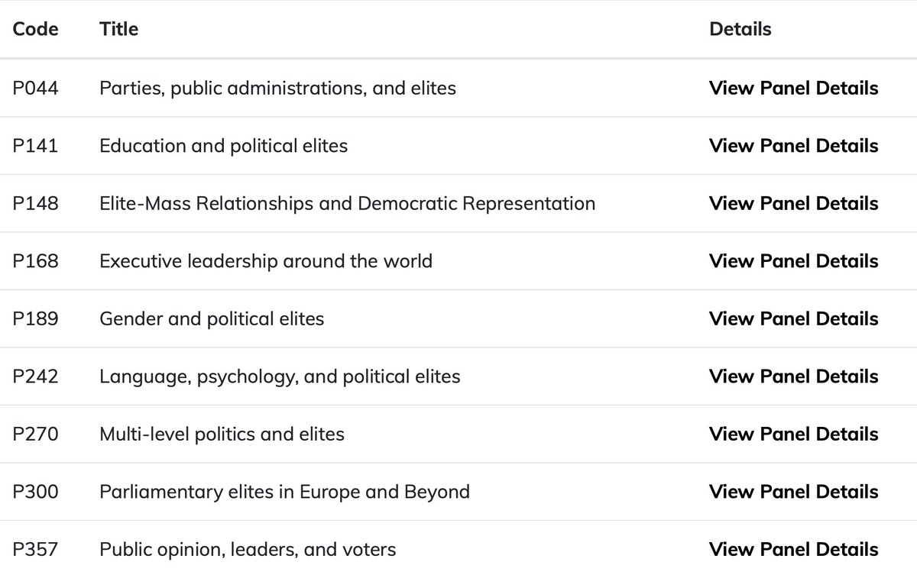Click the Executive leadership around the world title
This screenshot has height=588, width=917.
point(266,261)
